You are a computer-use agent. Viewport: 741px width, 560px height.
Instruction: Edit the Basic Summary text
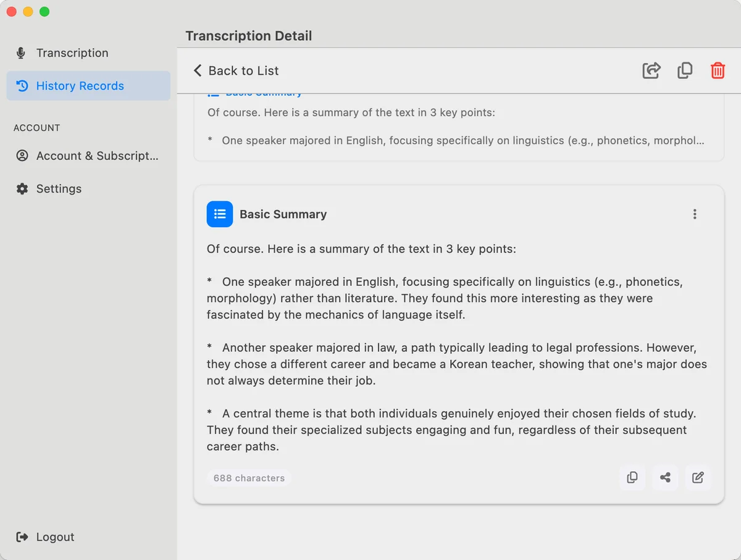698,477
